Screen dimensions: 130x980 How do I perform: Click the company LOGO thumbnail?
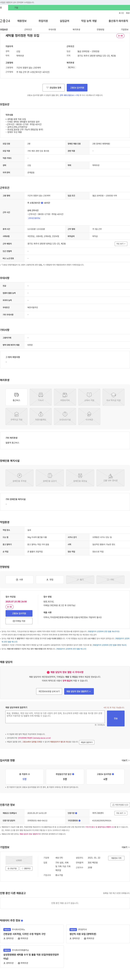coord(19,860)
